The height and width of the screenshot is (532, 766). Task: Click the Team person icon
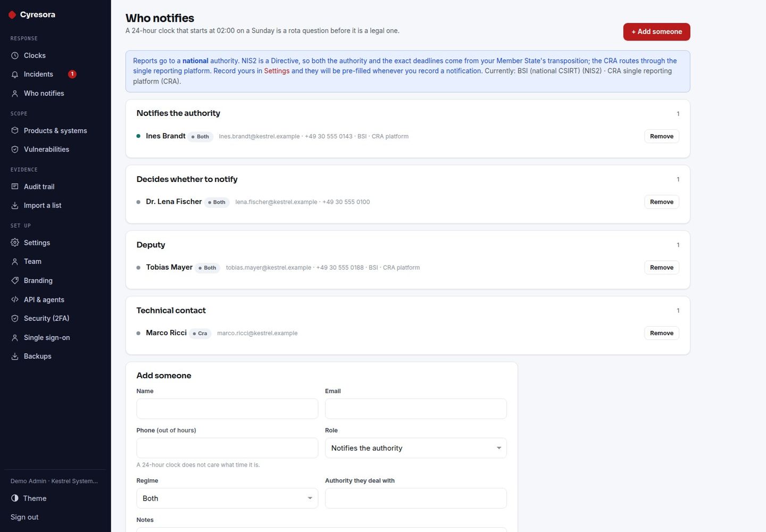click(15, 262)
